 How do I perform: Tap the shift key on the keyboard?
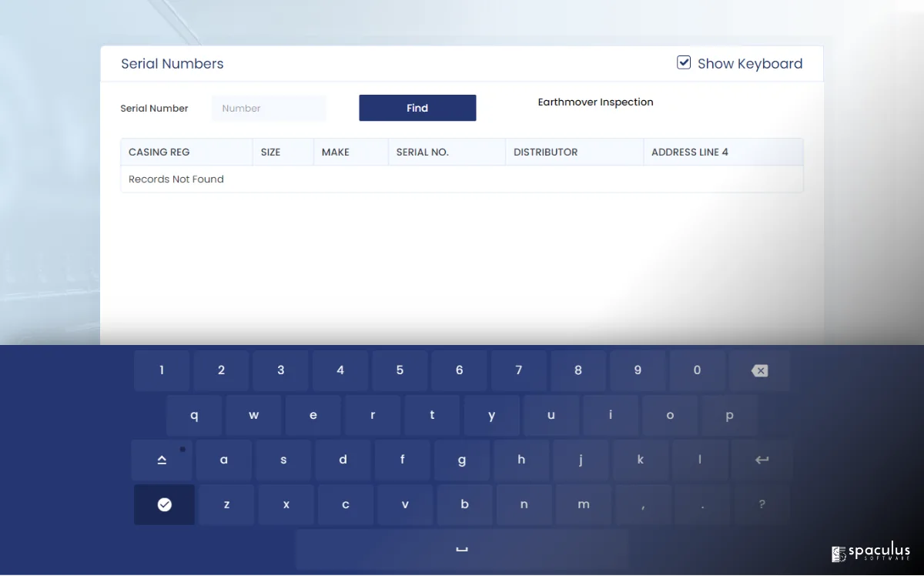162,460
